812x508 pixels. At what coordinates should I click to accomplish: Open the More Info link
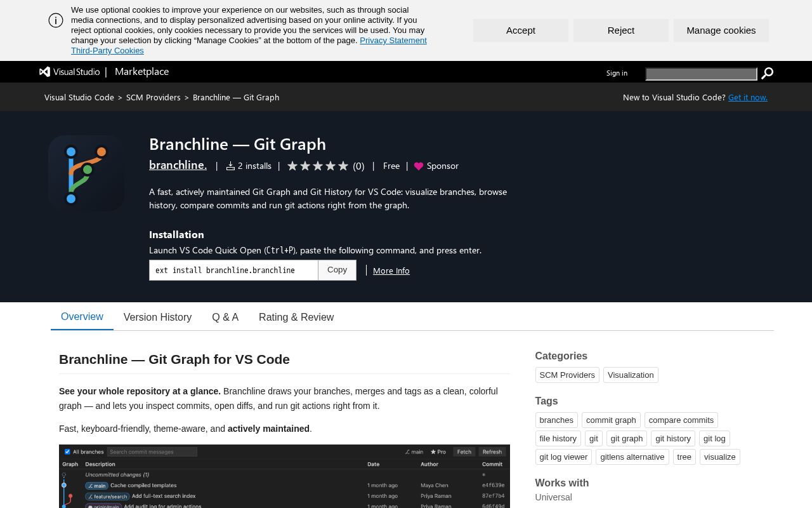point(391,271)
